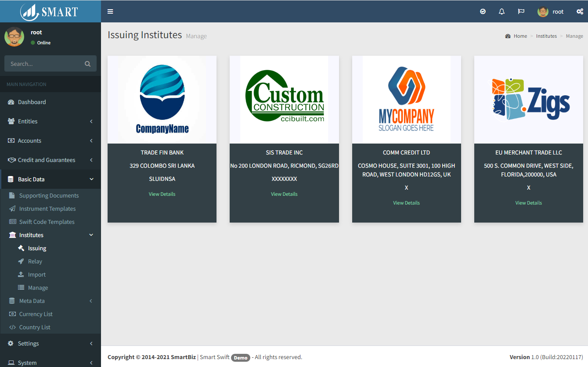Click the flag icon in top bar
The image size is (588, 367).
tap(521, 11)
